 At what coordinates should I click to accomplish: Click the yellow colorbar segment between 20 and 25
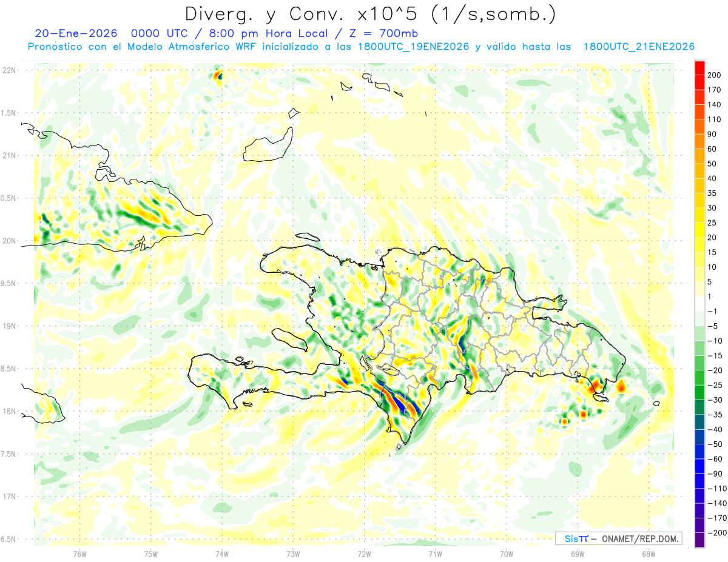pyautogui.click(x=699, y=230)
